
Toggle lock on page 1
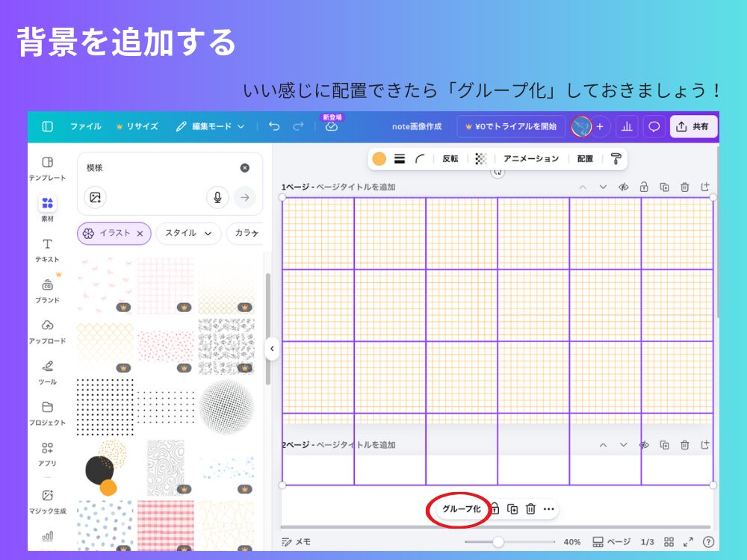pos(643,187)
